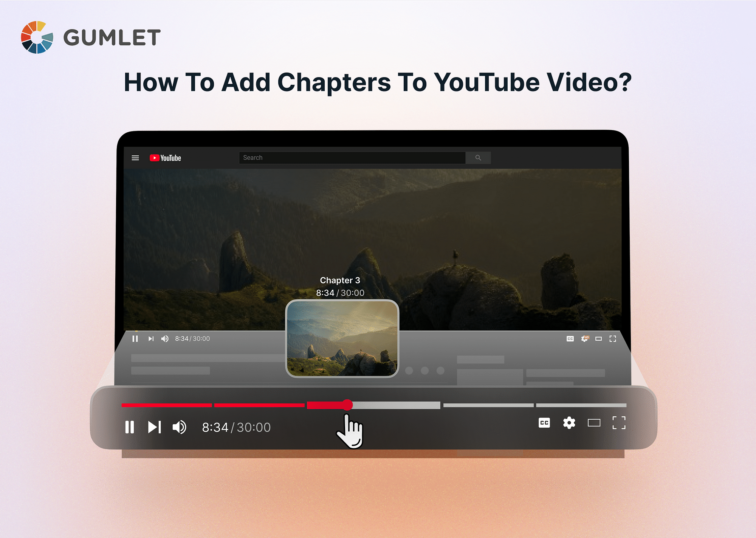Click the YouTube hamburger menu icon
Screen dimensions: 756x538
(135, 157)
